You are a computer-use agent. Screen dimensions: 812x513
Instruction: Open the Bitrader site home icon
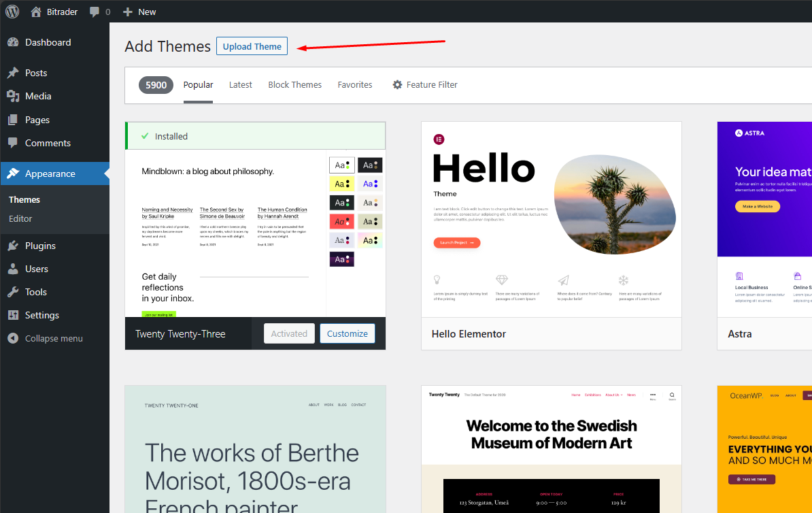tap(37, 12)
